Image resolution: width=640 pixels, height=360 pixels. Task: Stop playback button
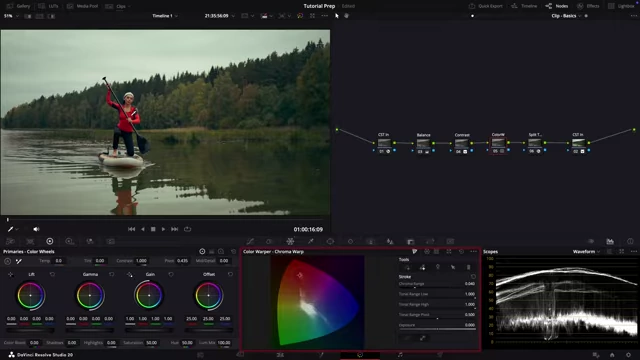click(x=153, y=229)
